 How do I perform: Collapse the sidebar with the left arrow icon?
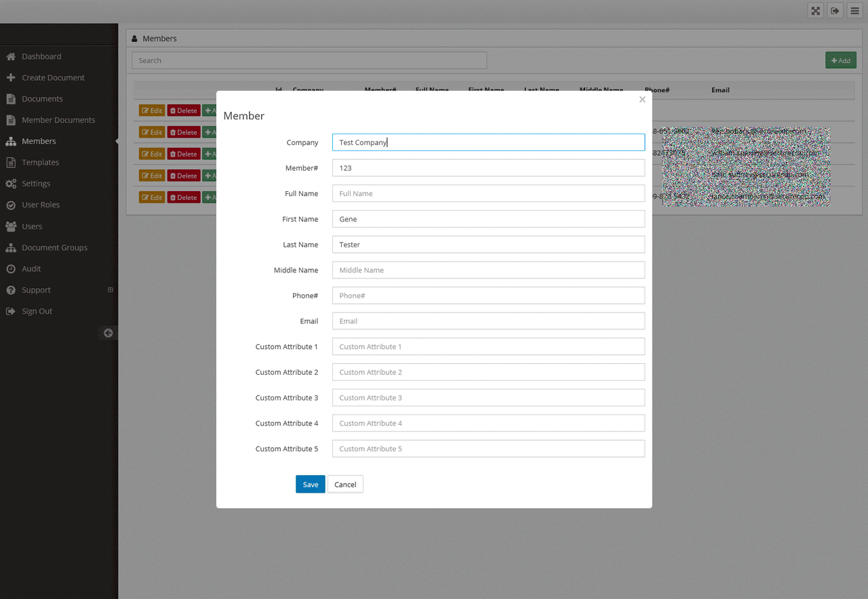(x=108, y=333)
